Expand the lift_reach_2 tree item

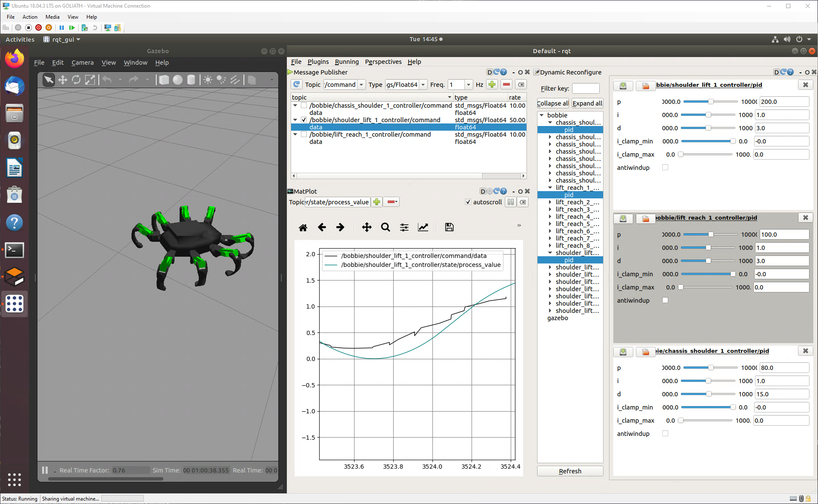pyautogui.click(x=550, y=202)
